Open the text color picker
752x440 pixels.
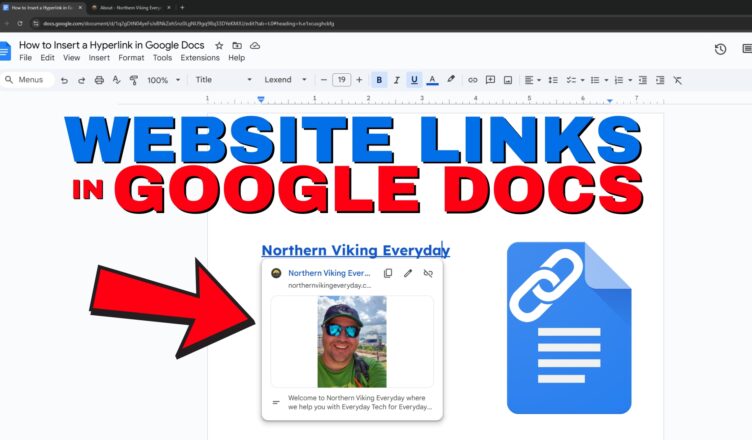(x=432, y=80)
